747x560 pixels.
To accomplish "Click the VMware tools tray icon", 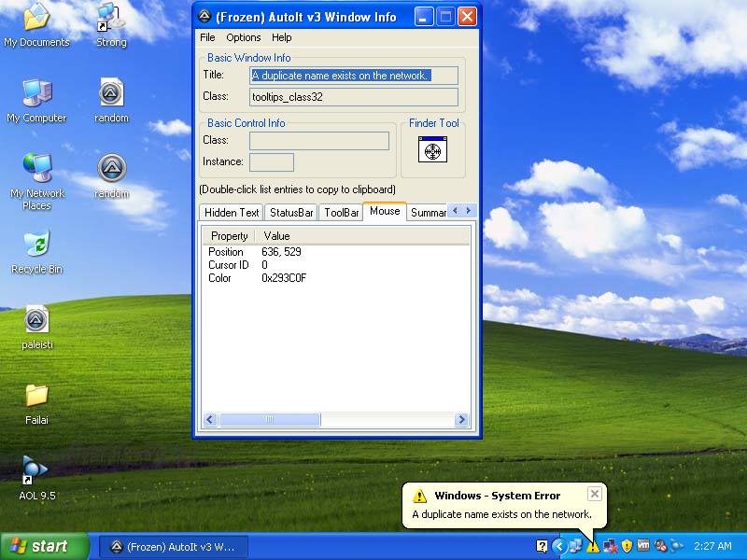I will point(643,546).
